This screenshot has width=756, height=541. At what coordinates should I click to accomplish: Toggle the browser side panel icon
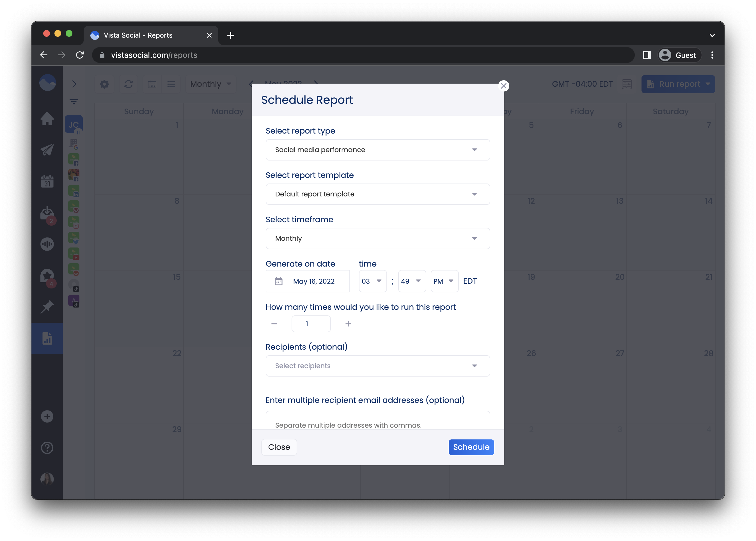click(647, 55)
